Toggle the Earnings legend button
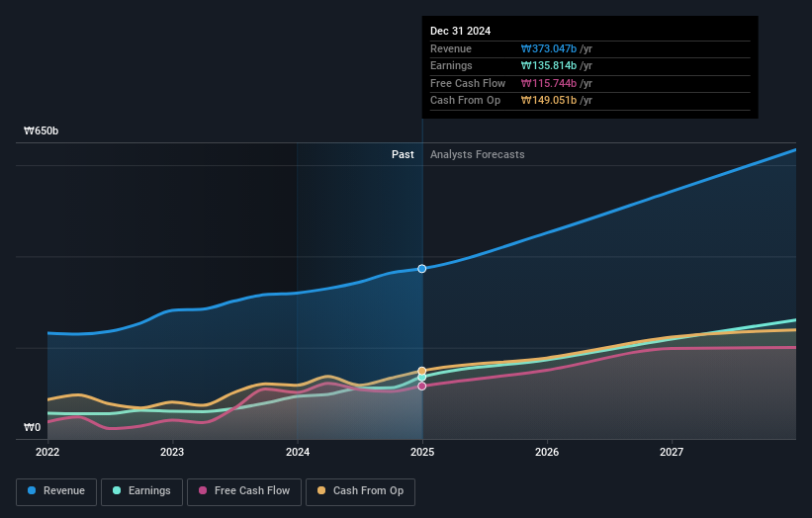The width and height of the screenshot is (812, 518). 141,491
